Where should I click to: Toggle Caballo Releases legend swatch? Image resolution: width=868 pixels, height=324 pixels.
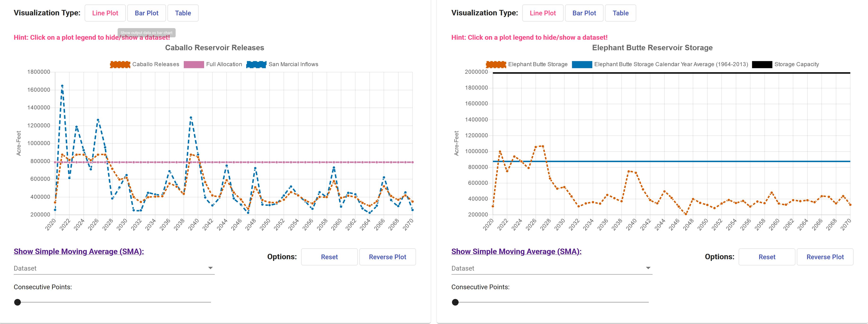pyautogui.click(x=120, y=64)
